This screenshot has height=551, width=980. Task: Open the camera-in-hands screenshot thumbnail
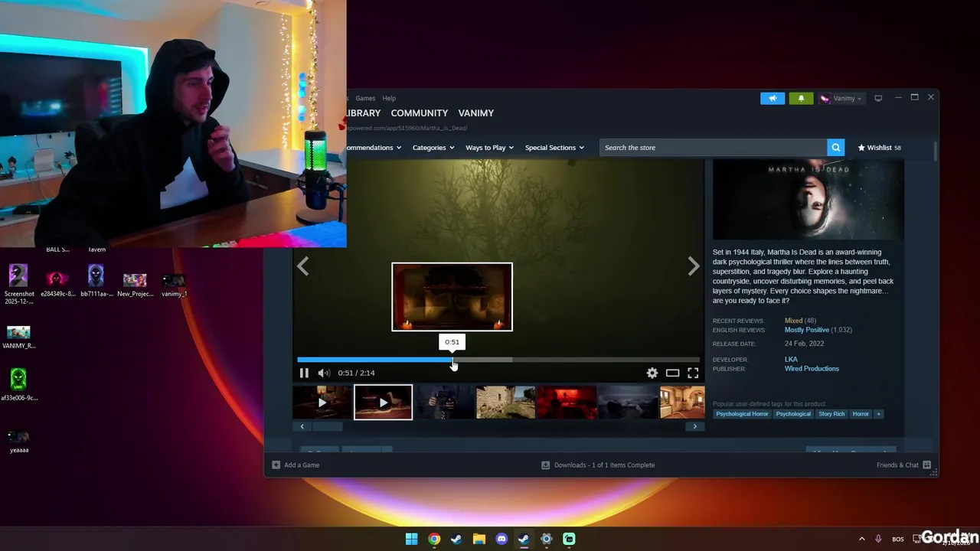(444, 403)
